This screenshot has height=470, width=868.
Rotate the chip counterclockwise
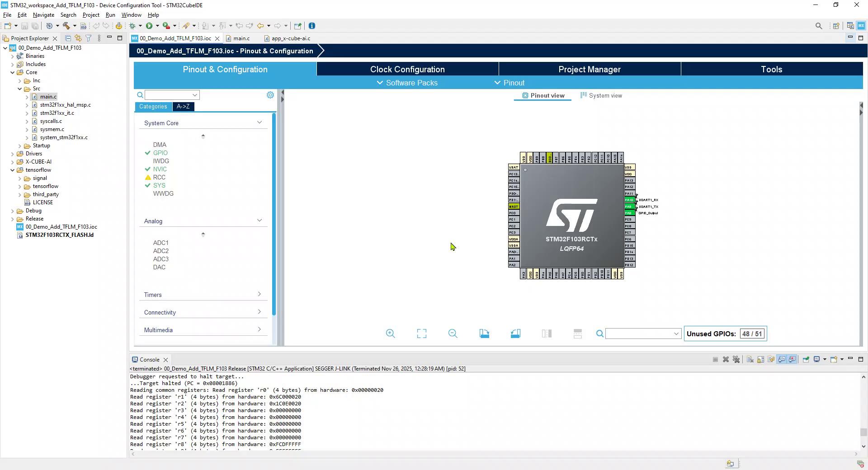(515, 334)
